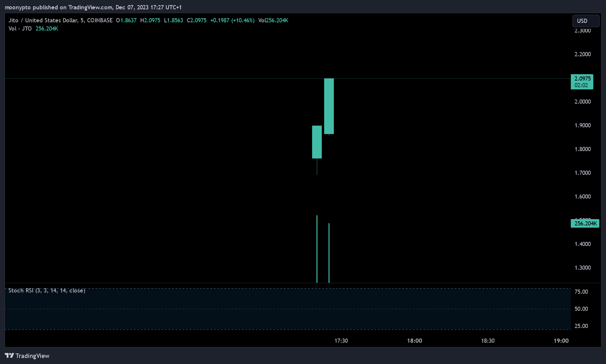Click the 2.3000 price axis label
This screenshot has width=606, height=364.
tap(583, 31)
